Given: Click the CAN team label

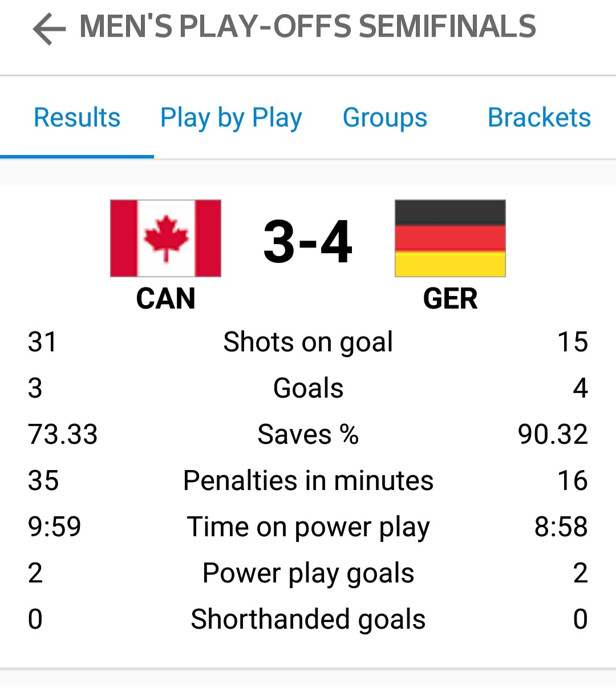Looking at the screenshot, I should [165, 298].
